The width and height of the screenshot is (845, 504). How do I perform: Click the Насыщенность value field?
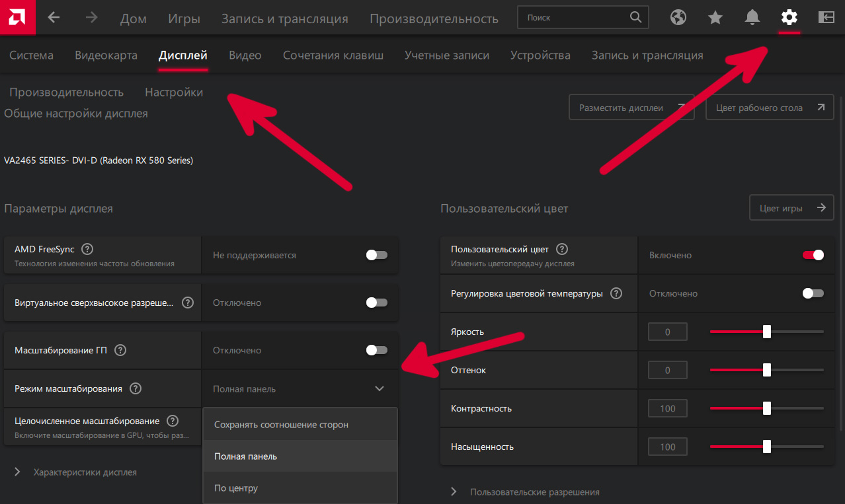668,447
